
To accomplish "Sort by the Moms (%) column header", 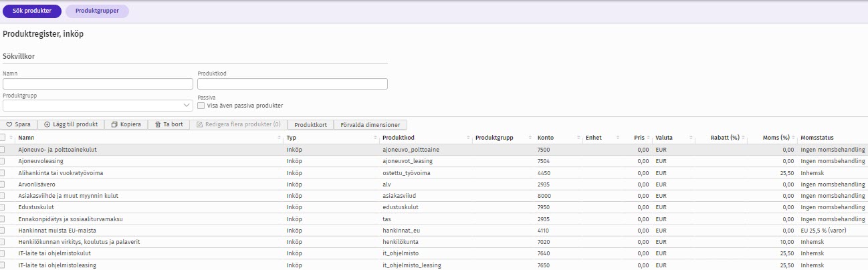I will coord(776,138).
